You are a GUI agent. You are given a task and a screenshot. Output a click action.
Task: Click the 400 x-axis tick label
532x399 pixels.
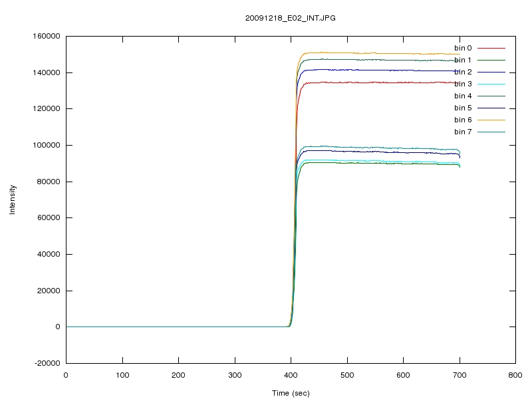point(291,375)
